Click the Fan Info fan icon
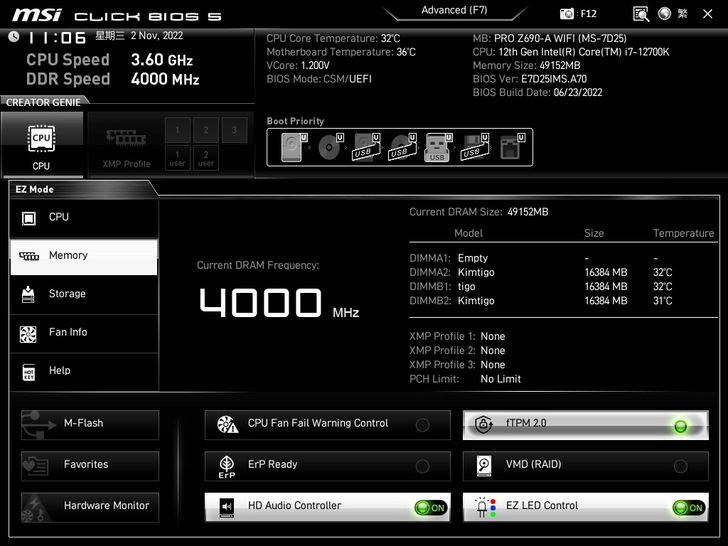 (x=28, y=334)
